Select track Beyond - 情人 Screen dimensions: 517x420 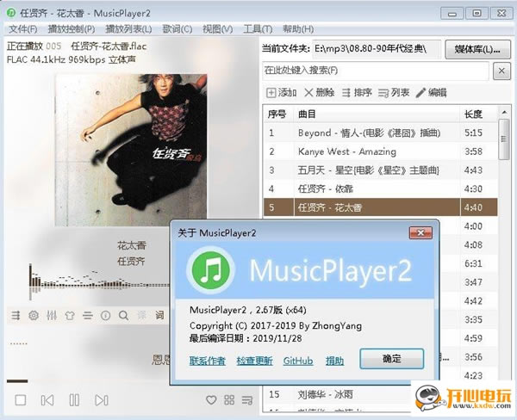381,133
